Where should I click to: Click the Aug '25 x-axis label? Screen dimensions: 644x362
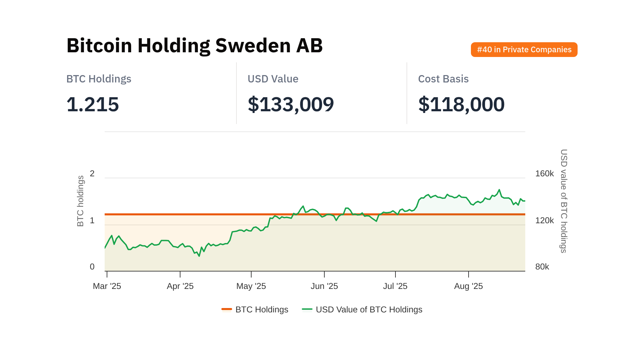[x=468, y=286]
